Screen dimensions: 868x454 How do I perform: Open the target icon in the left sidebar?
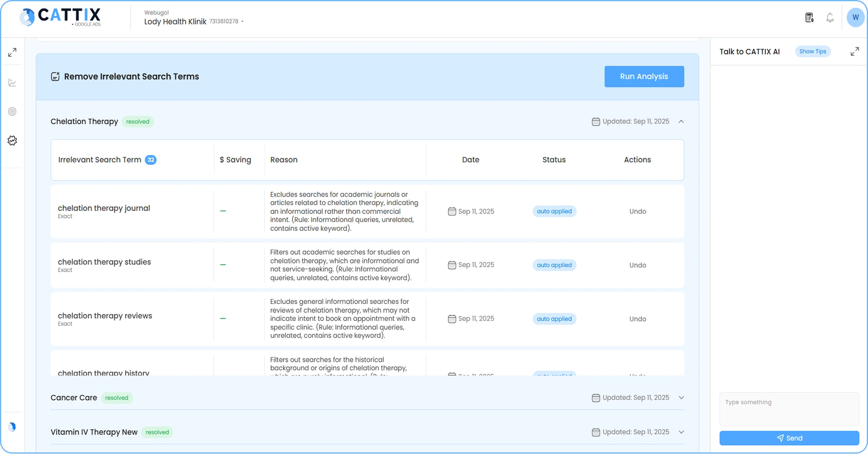[12, 111]
